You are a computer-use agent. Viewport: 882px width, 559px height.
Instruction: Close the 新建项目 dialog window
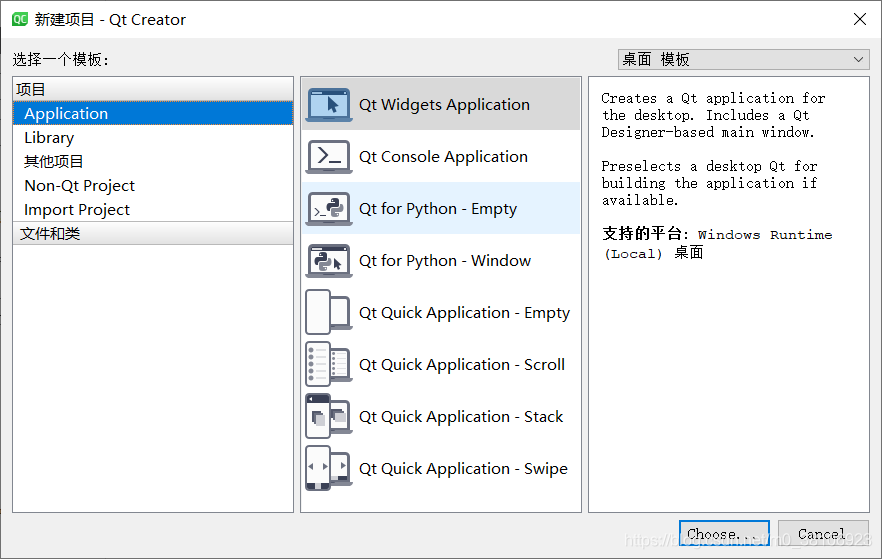pyautogui.click(x=860, y=19)
